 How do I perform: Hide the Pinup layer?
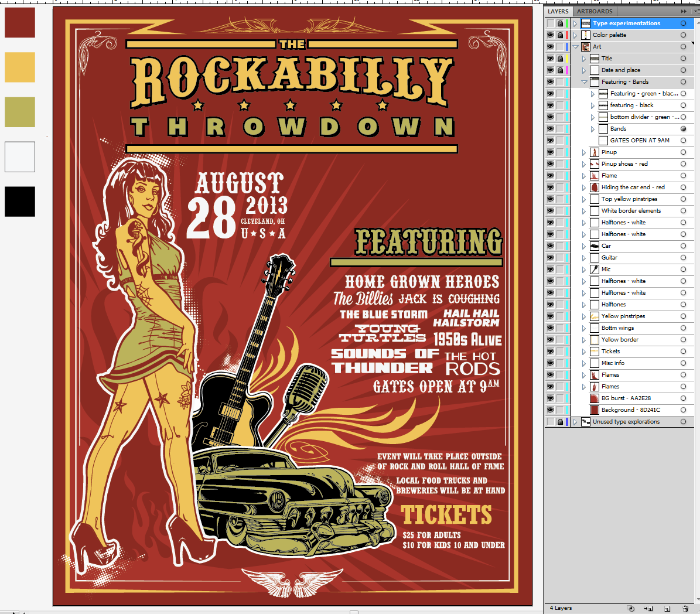point(551,152)
